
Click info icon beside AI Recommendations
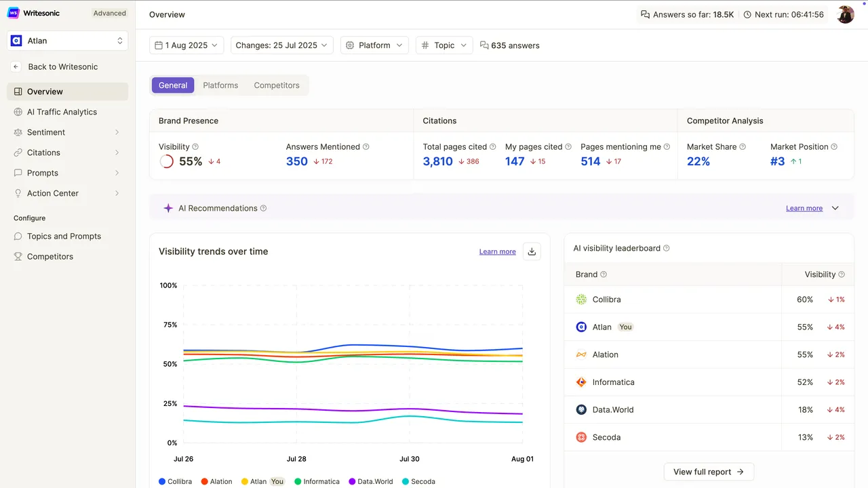pos(263,208)
